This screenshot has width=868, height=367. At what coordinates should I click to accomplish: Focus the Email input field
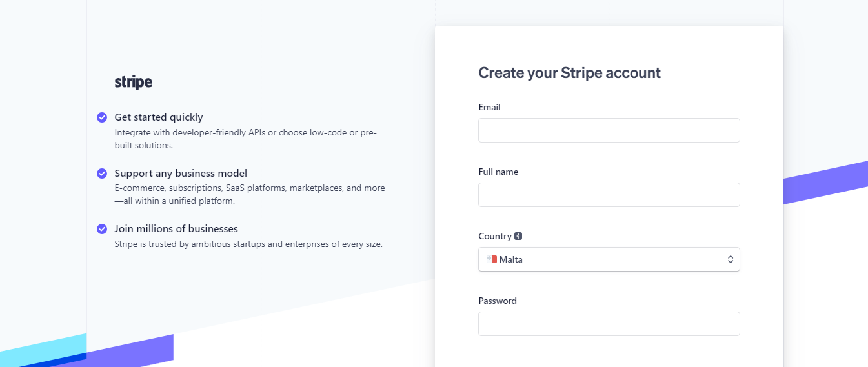[x=609, y=130]
